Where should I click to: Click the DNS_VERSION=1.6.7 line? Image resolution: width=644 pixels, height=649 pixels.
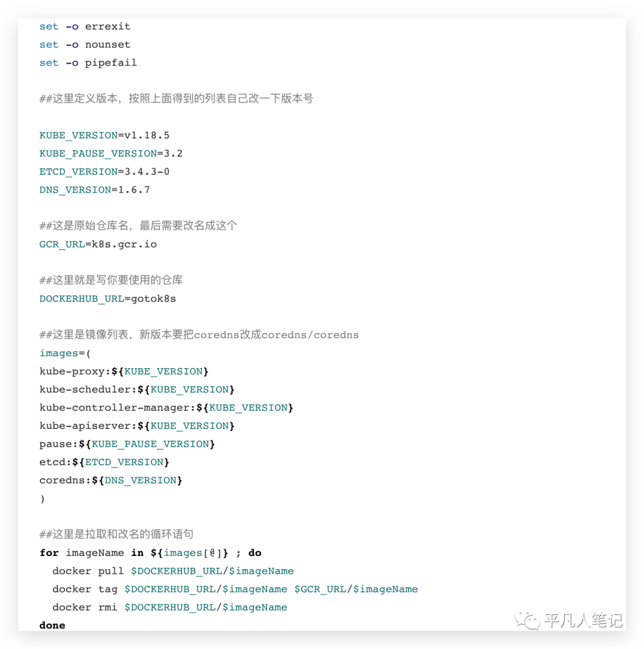(x=95, y=190)
